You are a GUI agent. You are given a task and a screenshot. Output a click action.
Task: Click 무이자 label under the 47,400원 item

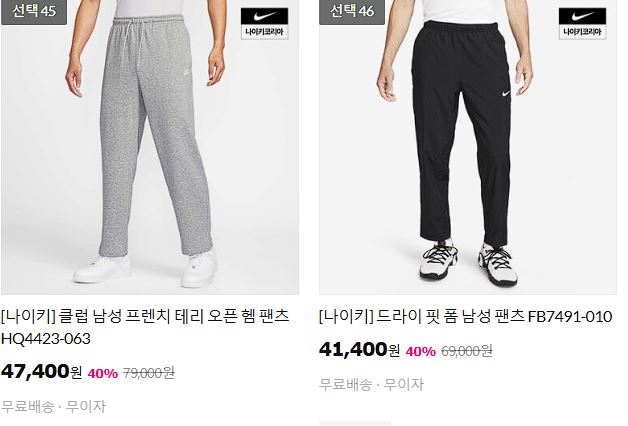pyautogui.click(x=86, y=406)
